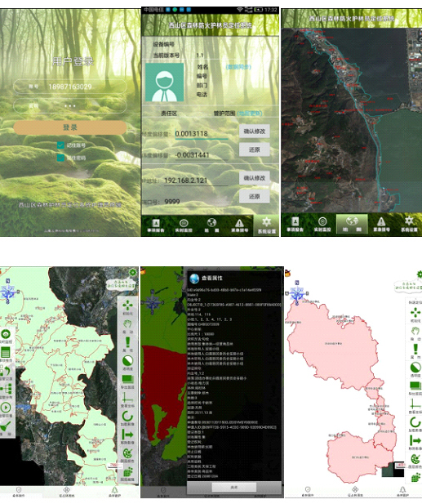
Task: Toggle the 记住账号 remember-account checkbox
Action: pyautogui.click(x=60, y=145)
